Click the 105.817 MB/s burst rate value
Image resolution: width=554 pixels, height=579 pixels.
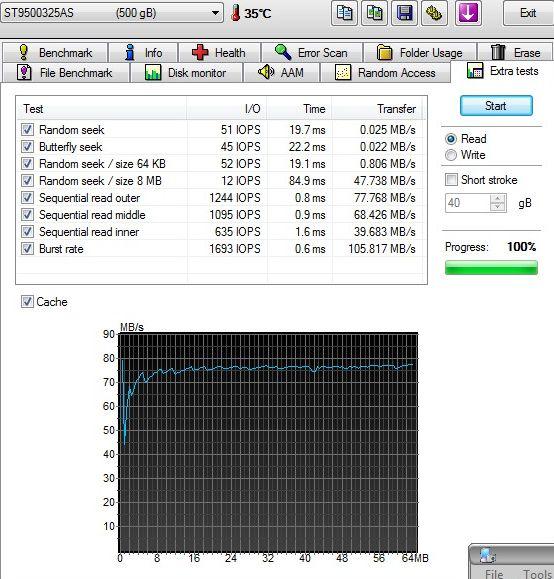point(382,249)
